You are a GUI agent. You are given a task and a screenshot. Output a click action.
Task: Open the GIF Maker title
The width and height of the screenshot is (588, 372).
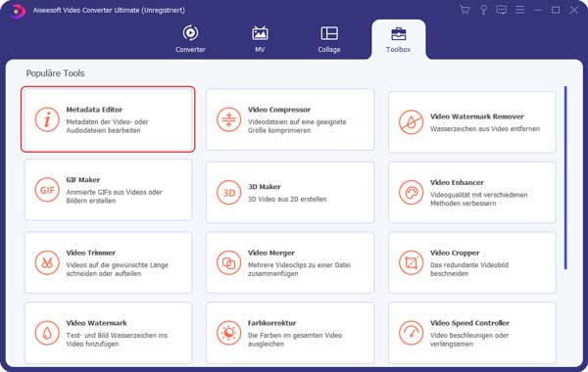tap(83, 180)
